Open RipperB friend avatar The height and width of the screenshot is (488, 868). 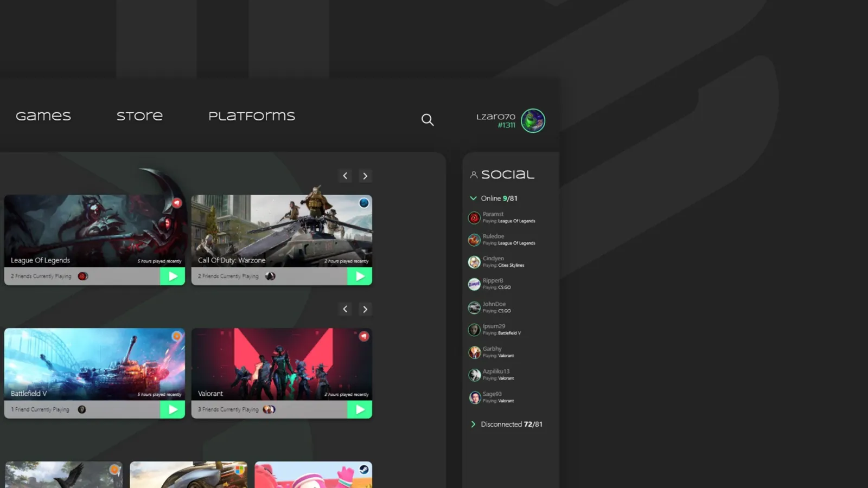click(474, 284)
